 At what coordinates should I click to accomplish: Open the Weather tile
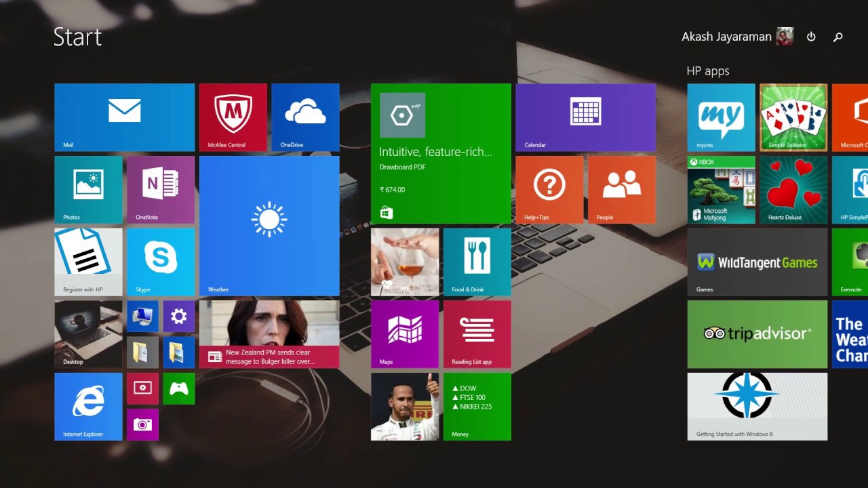point(269,226)
